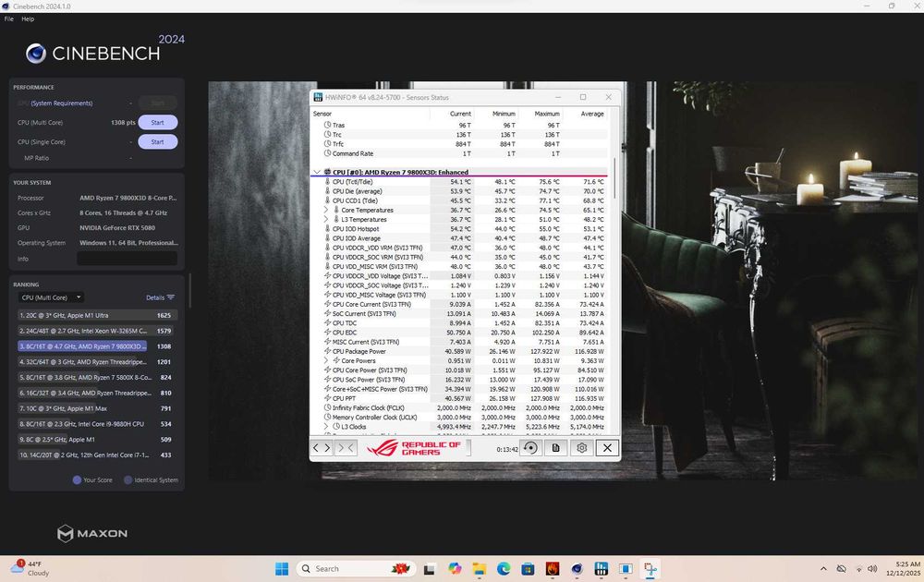The image size is (924, 582).
Task: Click the X button in HWiNFO bottom toolbar
Action: 607,448
